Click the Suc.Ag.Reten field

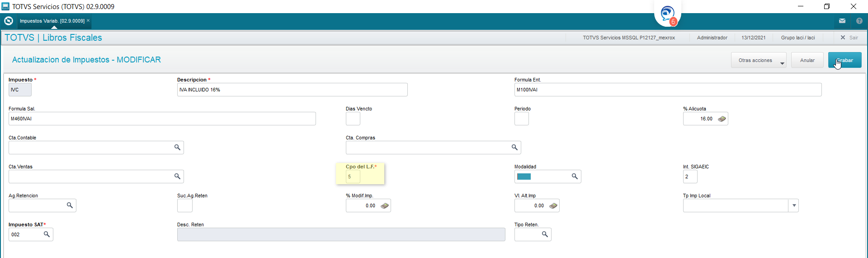(185, 205)
